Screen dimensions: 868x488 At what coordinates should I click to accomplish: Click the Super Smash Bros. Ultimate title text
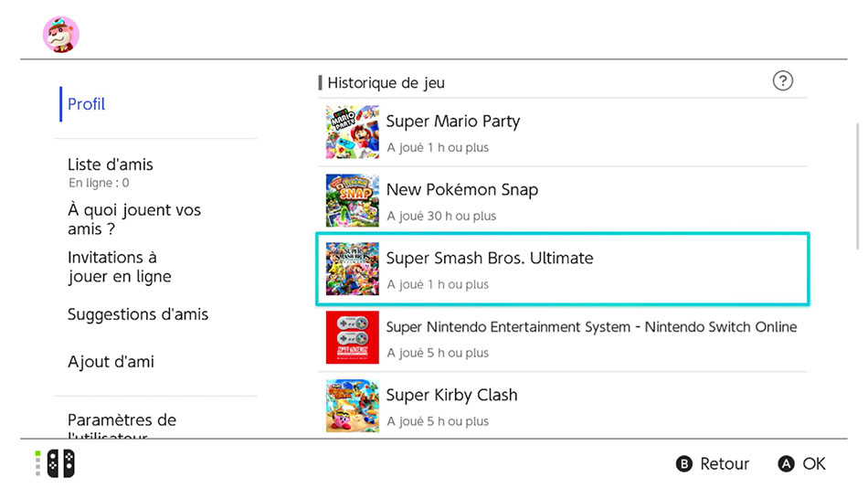click(x=490, y=258)
